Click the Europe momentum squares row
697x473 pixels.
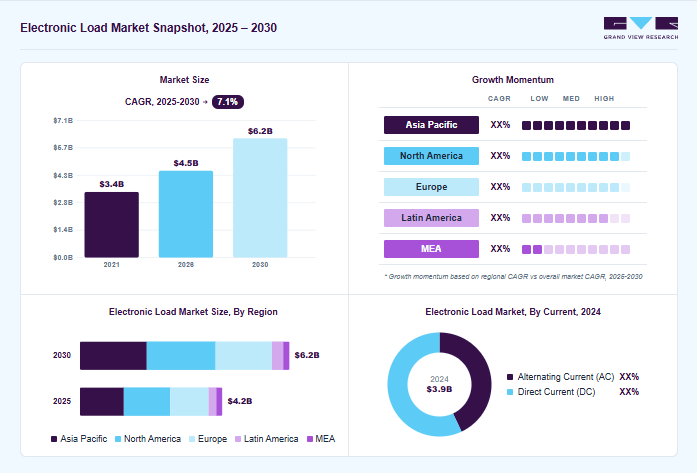(x=576, y=188)
